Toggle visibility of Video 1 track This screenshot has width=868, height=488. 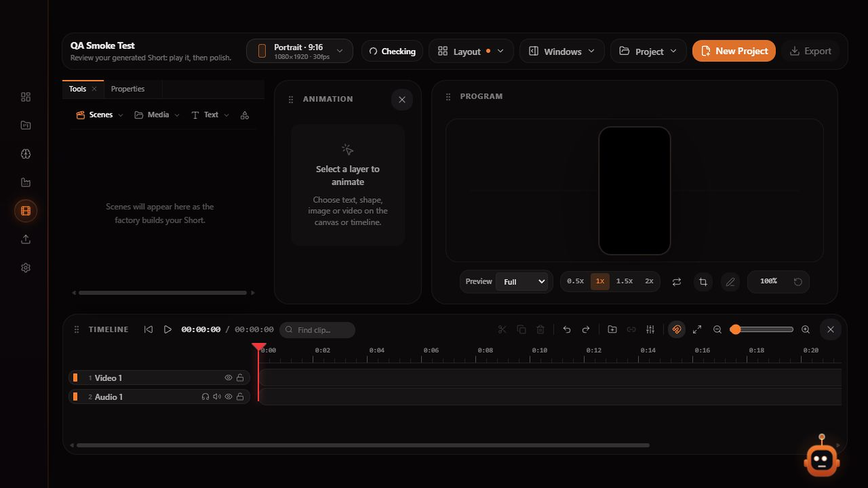coord(229,378)
